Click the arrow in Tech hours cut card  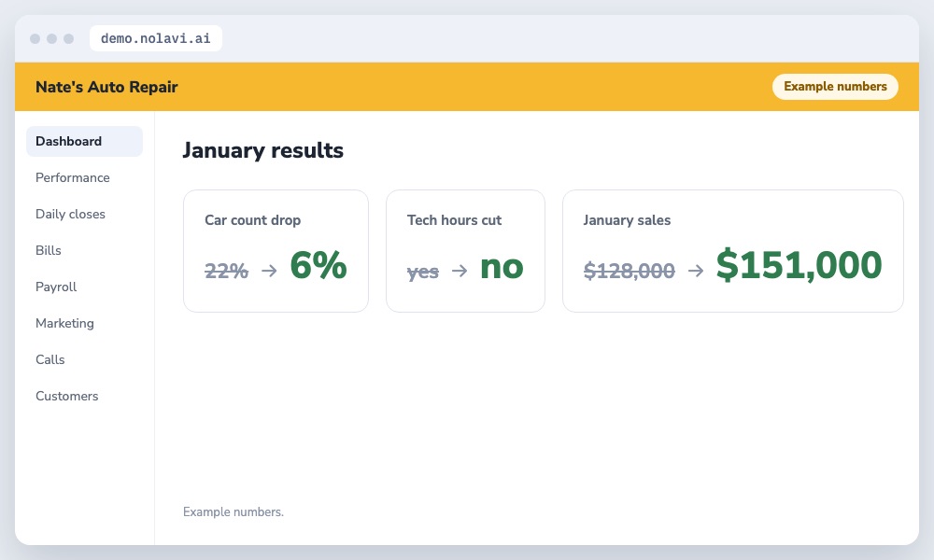pos(460,271)
